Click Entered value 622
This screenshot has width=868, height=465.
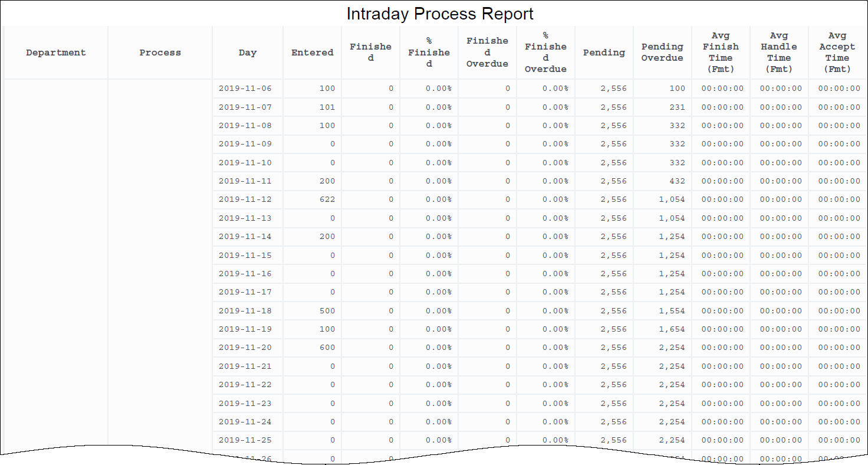pos(327,199)
